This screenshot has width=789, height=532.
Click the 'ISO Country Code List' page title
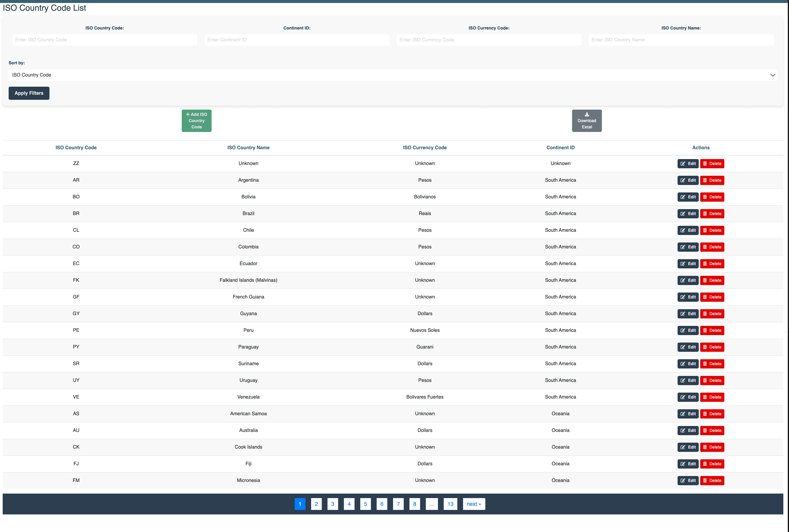click(x=44, y=8)
